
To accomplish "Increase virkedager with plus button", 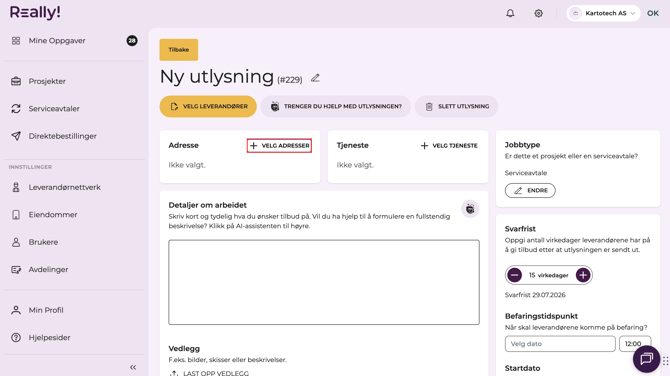I will click(583, 275).
